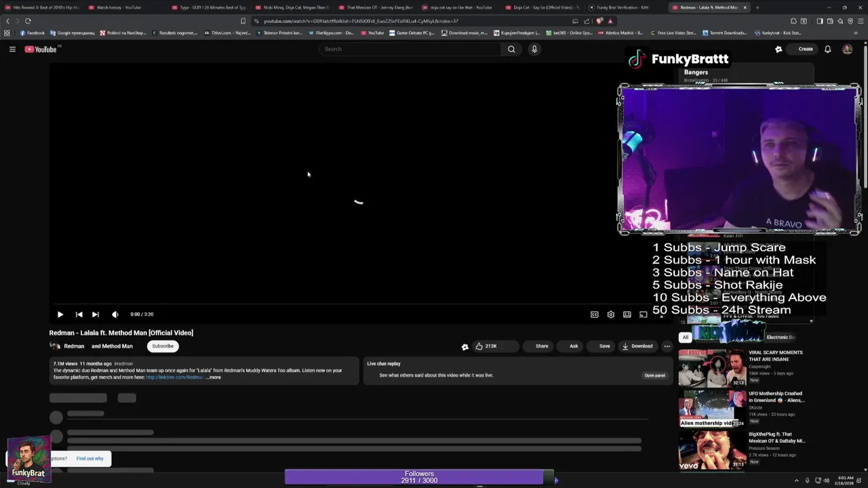Open the video title Redman - Lalala
Image resolution: width=868 pixels, height=488 pixels.
(x=121, y=333)
